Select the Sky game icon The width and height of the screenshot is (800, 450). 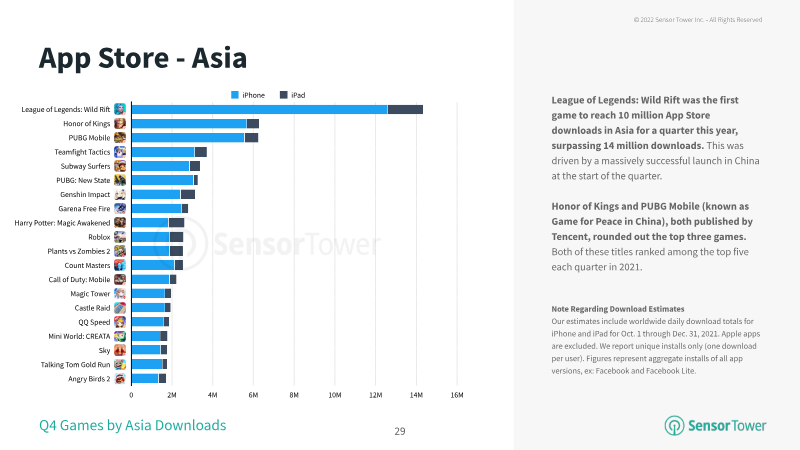point(120,350)
